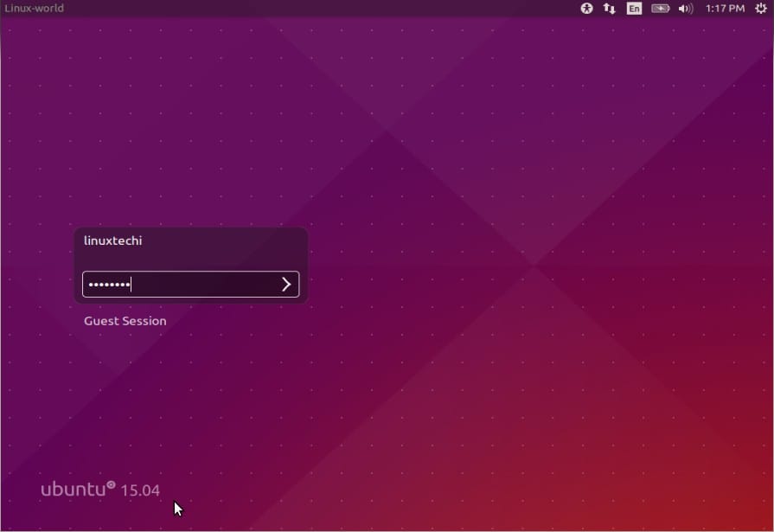Click the Linux-world hostname label
Viewport: 774px width, 532px height.
click(x=34, y=9)
